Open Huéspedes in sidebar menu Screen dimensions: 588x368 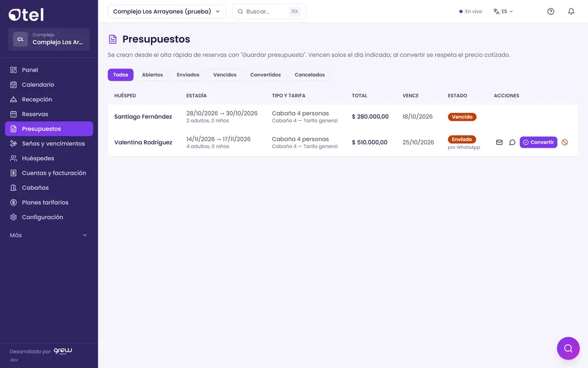pos(49,158)
